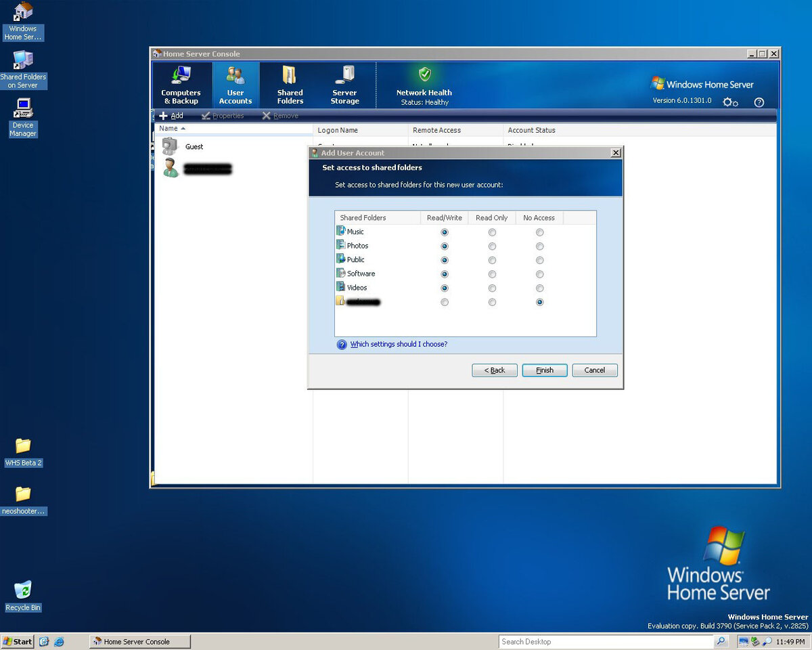Switch to the User Accounts tab
812x650 pixels.
235,85
